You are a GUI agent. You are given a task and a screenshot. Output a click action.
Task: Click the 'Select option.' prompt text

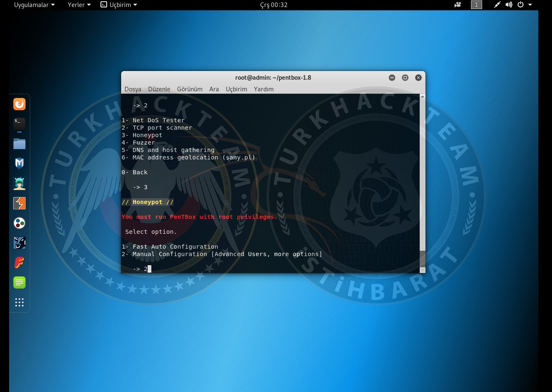tap(151, 232)
